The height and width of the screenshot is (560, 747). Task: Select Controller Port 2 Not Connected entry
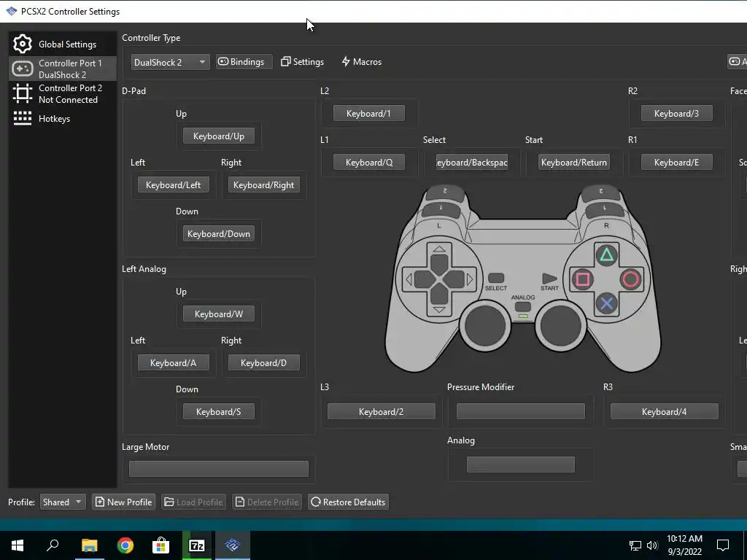pos(63,93)
